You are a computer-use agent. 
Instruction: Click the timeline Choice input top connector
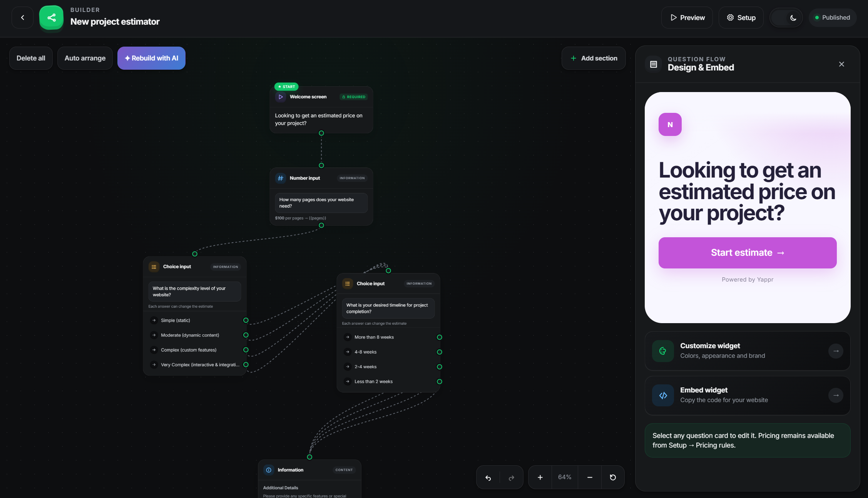coord(388,271)
